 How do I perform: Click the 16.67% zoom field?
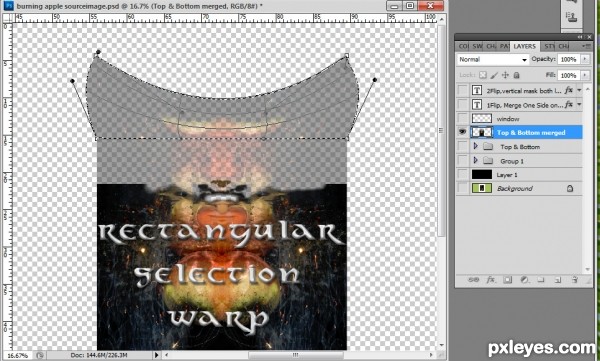pyautogui.click(x=18, y=355)
